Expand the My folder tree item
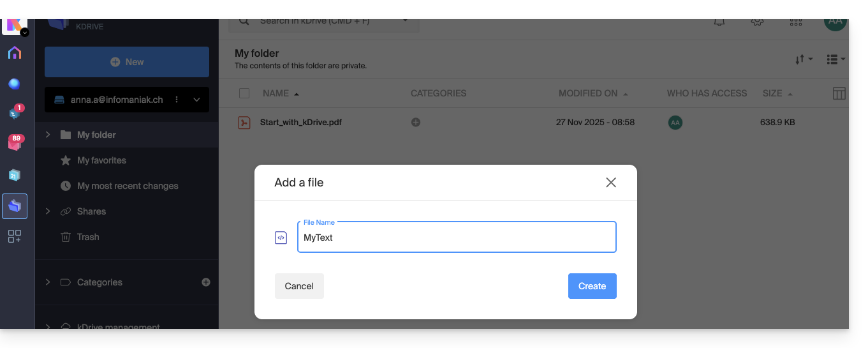This screenshot has height=348, width=868. 48,135
